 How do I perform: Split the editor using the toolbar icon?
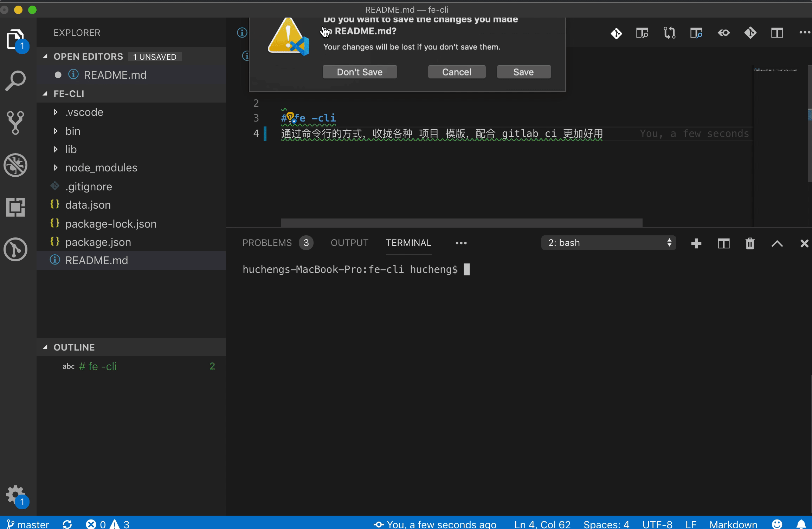777,33
